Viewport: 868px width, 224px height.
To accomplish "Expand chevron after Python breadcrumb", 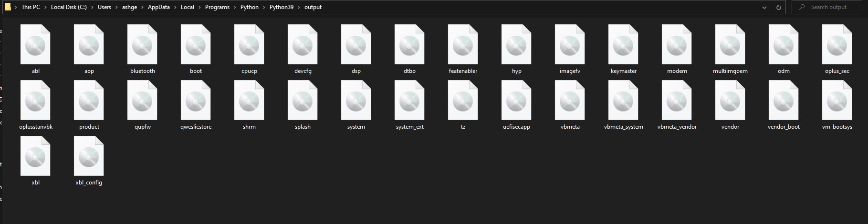I will [264, 7].
